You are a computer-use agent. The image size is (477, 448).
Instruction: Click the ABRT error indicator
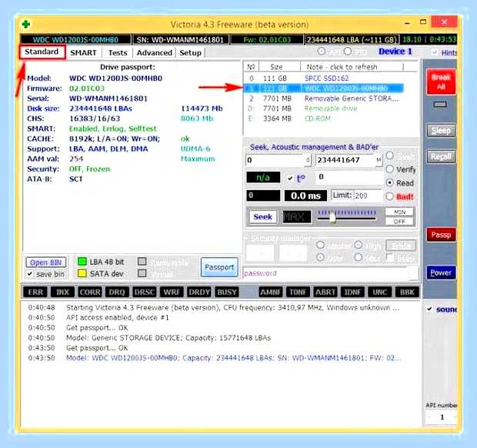(325, 293)
